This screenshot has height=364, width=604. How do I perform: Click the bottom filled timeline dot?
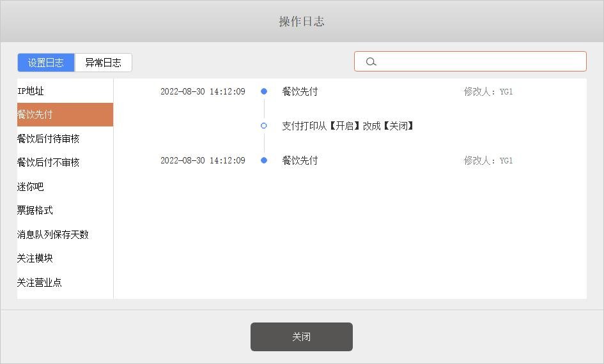pos(264,160)
